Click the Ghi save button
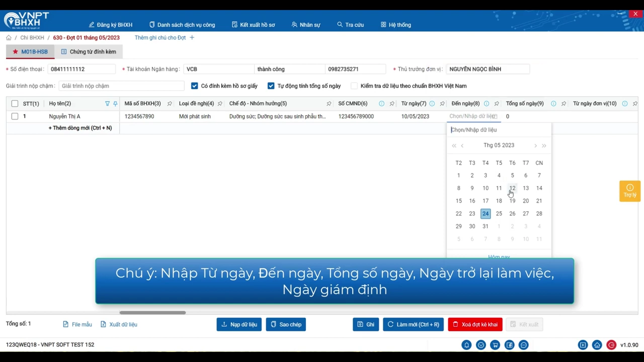Image resolution: width=644 pixels, height=362 pixels. coord(366,325)
